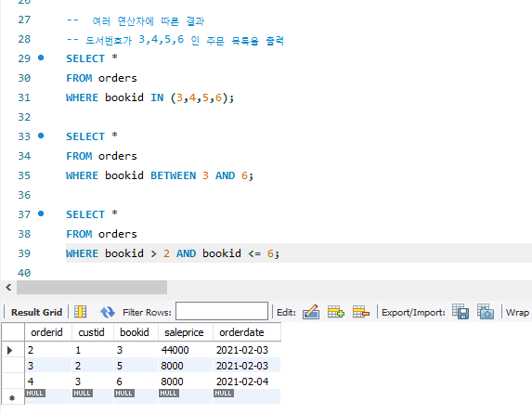Click the comment text on line 28
This screenshot has height=414, width=532.
pos(175,40)
